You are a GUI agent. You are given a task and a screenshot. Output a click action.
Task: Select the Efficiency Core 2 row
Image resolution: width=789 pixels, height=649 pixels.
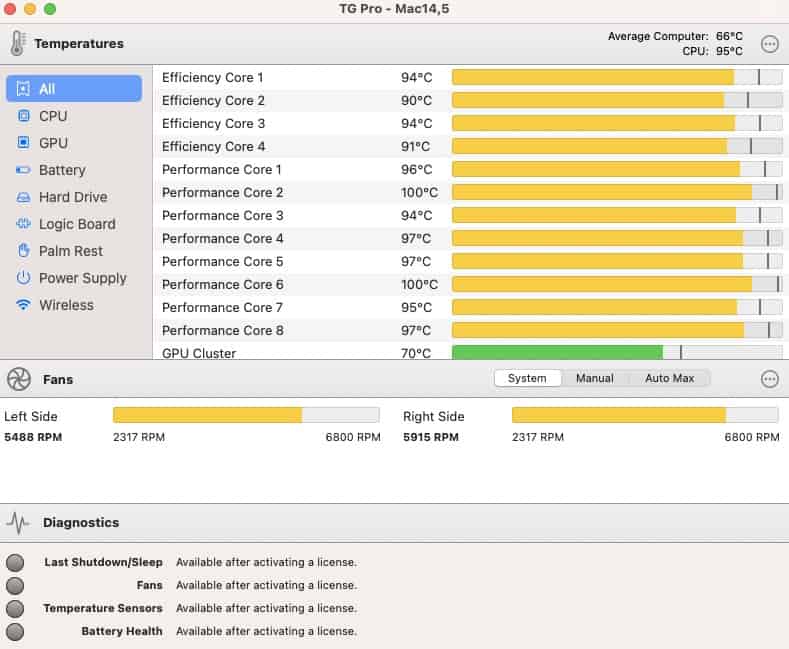(x=470, y=101)
